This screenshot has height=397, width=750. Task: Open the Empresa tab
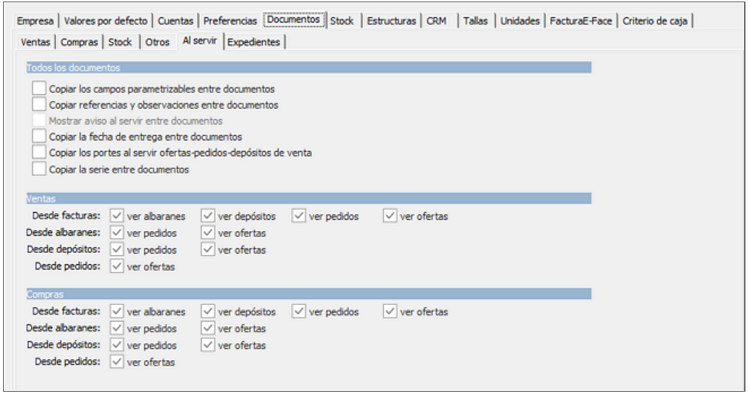tap(35, 21)
